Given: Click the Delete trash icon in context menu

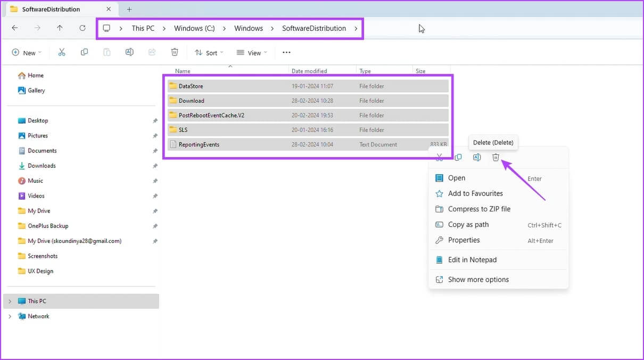Looking at the screenshot, I should click(x=496, y=157).
